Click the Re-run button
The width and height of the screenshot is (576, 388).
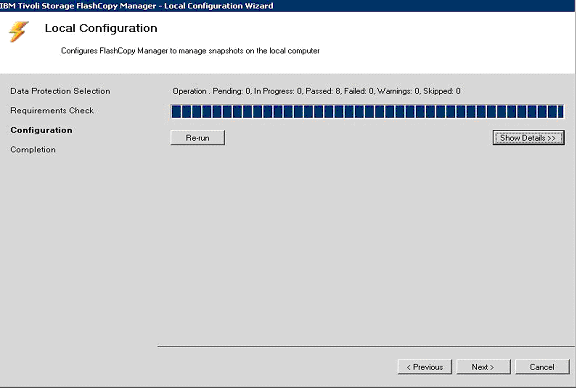[x=198, y=138]
